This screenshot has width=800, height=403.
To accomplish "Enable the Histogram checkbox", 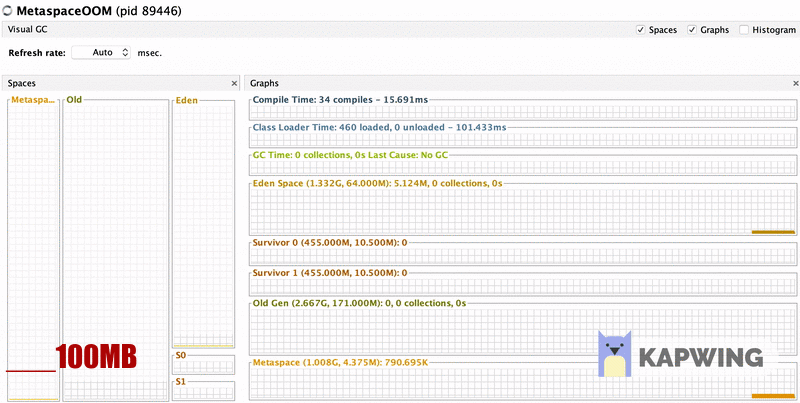I will 744,30.
